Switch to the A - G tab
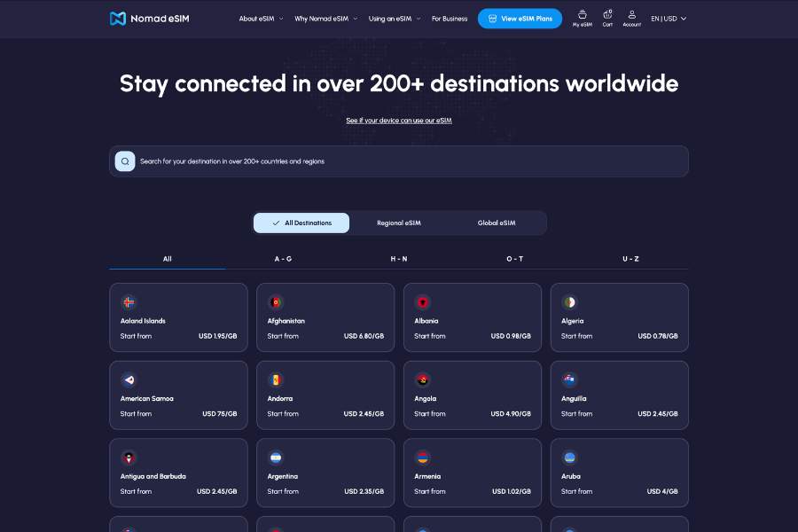The image size is (798, 532). (283, 259)
